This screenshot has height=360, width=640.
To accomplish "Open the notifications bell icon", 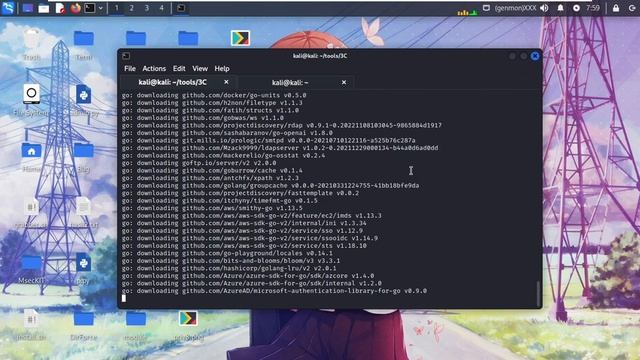I will (560, 8).
